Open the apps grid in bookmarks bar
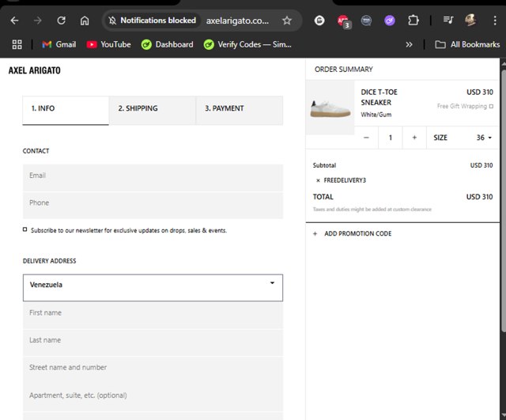The image size is (506, 420). click(17, 44)
